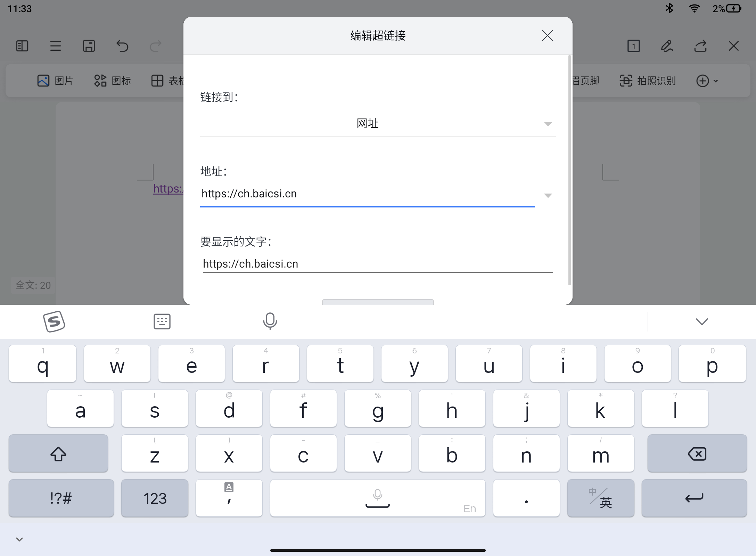Toggle Shift for uppercase letters
Image resolution: width=756 pixels, height=556 pixels.
tap(58, 453)
